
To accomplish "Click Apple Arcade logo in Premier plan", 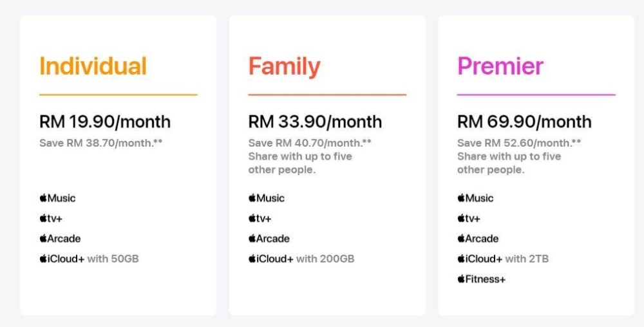I will [478, 238].
